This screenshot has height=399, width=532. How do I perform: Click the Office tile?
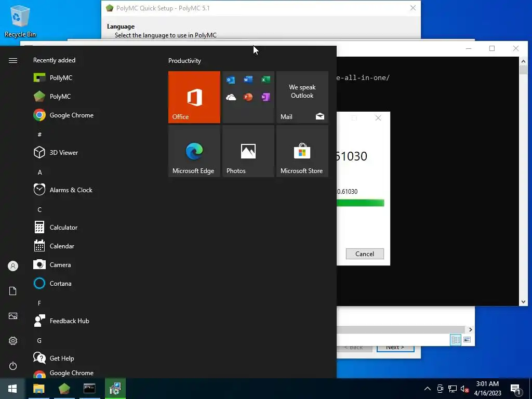(x=194, y=97)
